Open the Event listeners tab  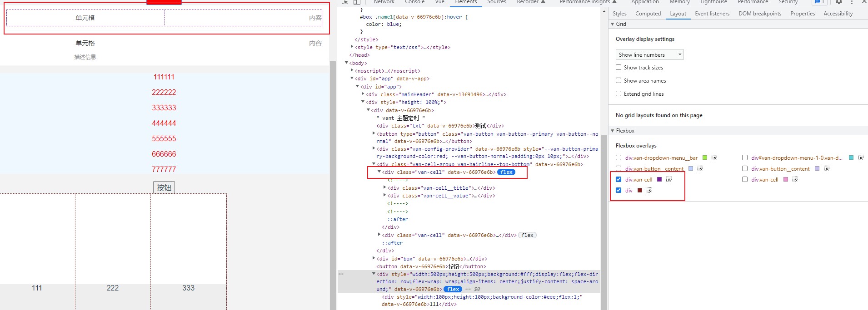[x=712, y=14]
